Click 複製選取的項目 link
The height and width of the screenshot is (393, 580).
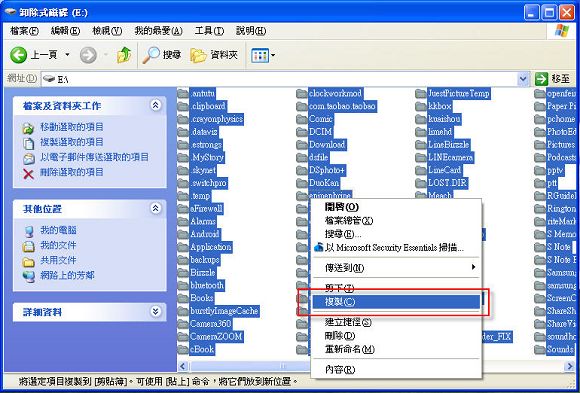(71, 142)
